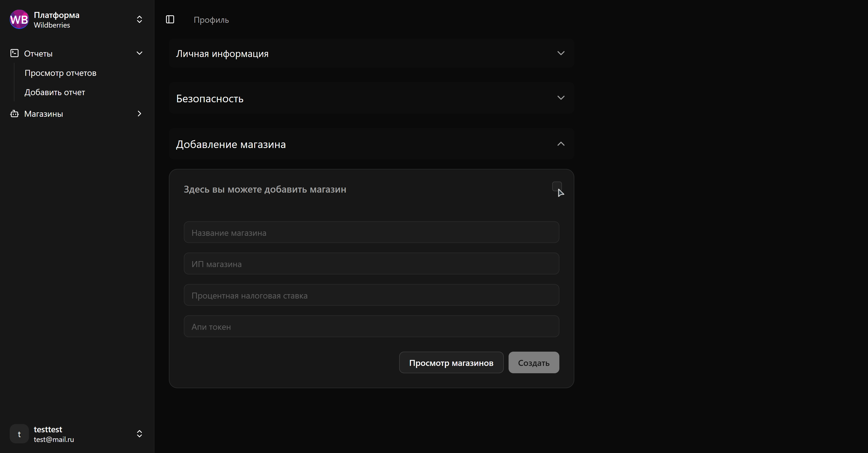Open Просмотр отчетов menu item
The width and height of the screenshot is (868, 453).
point(61,73)
